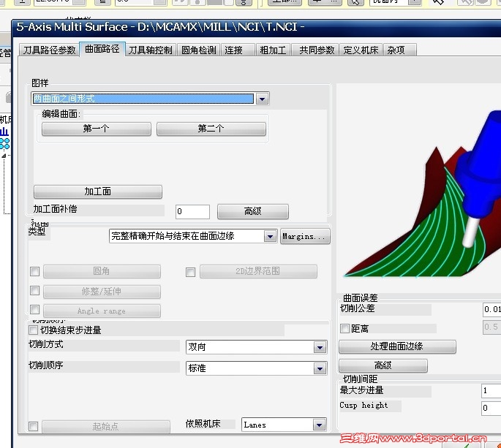Click the 距离 value field showing 0.5
Image resolution: width=501 pixels, height=448 pixels.
click(x=491, y=327)
